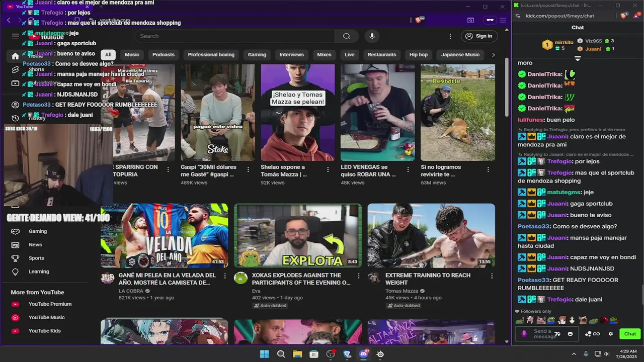Select the Interviews category chip
This screenshot has height=362, width=644.
coord(292,55)
